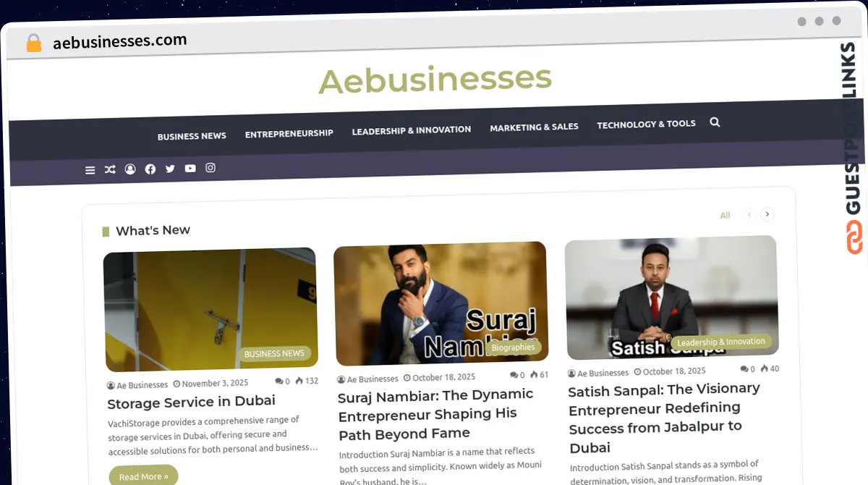868x485 pixels.
Task: Open Technology & Tools menu item
Action: click(646, 125)
